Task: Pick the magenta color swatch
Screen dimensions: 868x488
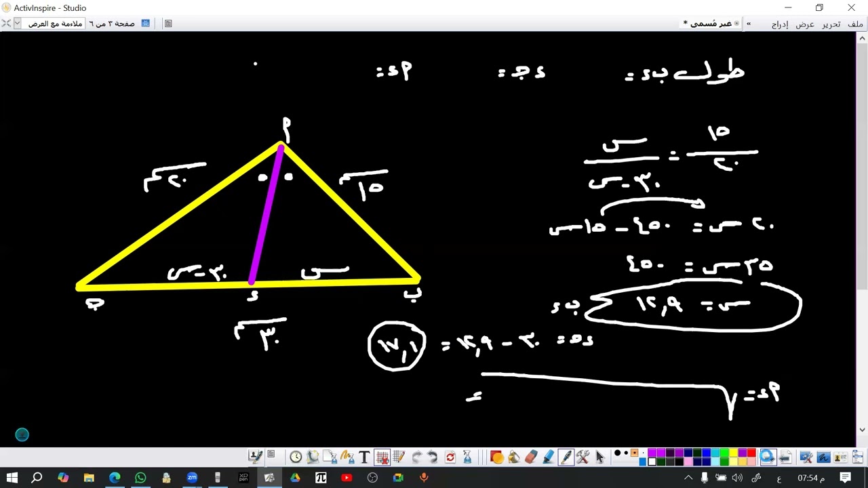Action: (652, 453)
